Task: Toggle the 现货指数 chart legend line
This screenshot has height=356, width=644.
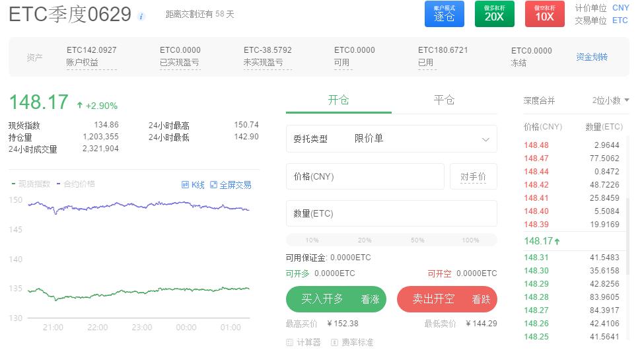Action: tap(30, 184)
